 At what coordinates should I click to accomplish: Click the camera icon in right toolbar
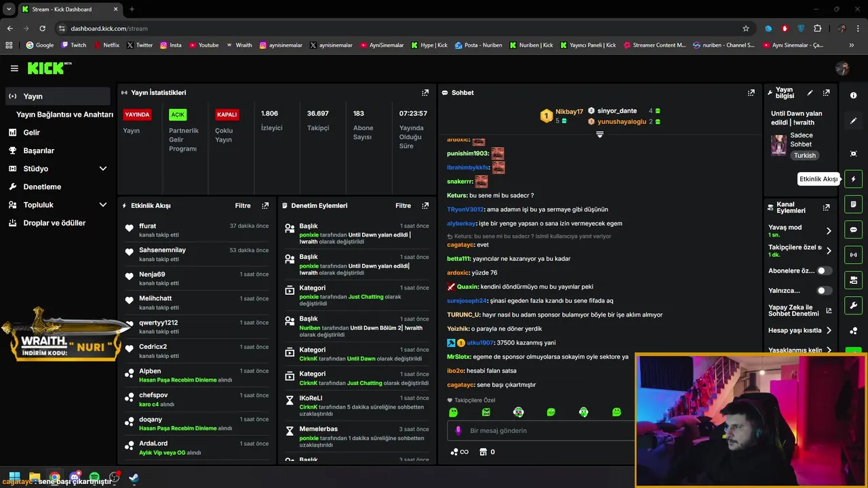(853, 280)
